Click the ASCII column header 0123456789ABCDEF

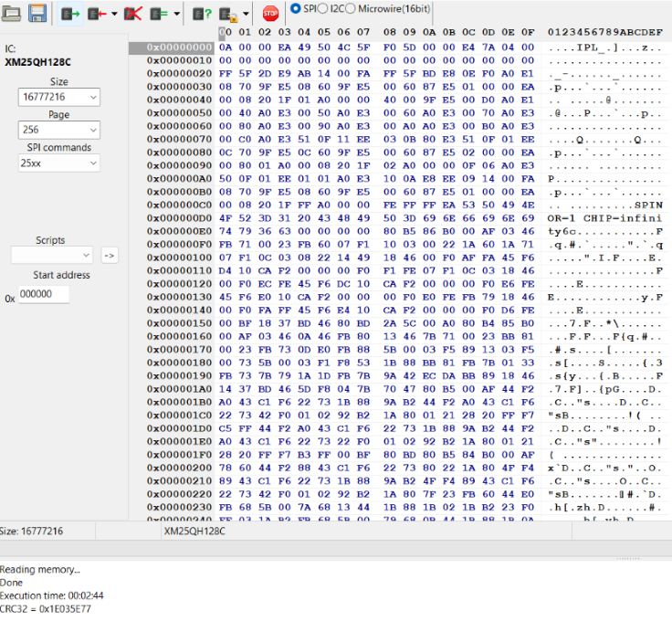tap(604, 32)
